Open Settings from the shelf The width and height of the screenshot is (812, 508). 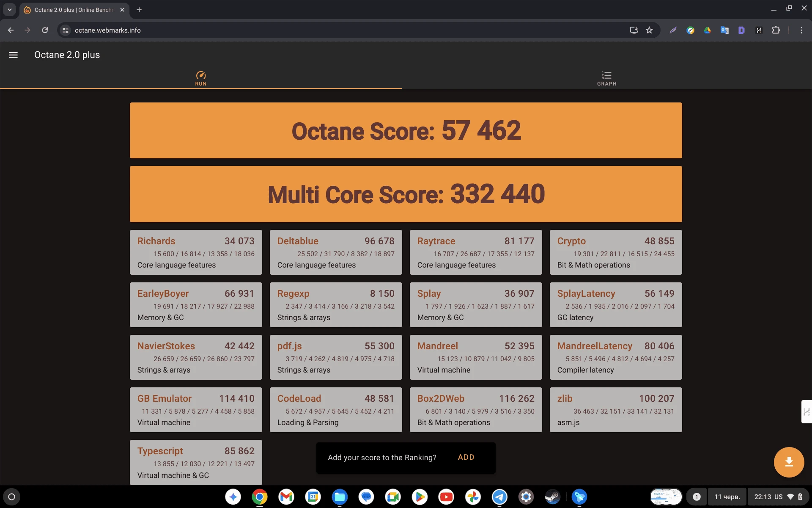[x=526, y=497]
